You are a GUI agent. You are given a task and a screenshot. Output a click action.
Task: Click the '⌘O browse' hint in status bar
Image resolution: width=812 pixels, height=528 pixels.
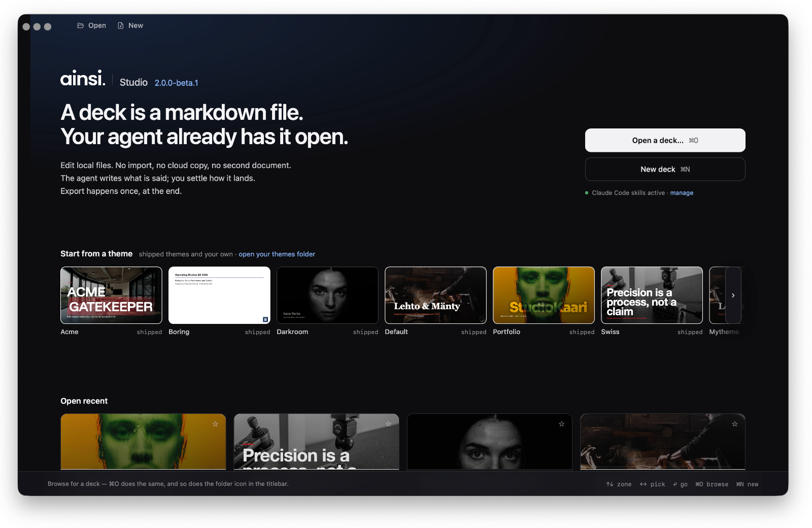click(x=712, y=484)
